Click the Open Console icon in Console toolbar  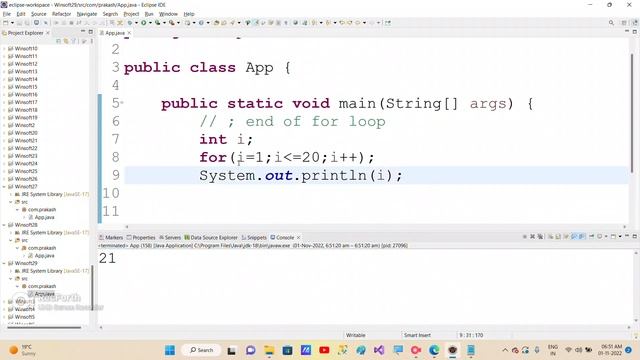pos(613,236)
